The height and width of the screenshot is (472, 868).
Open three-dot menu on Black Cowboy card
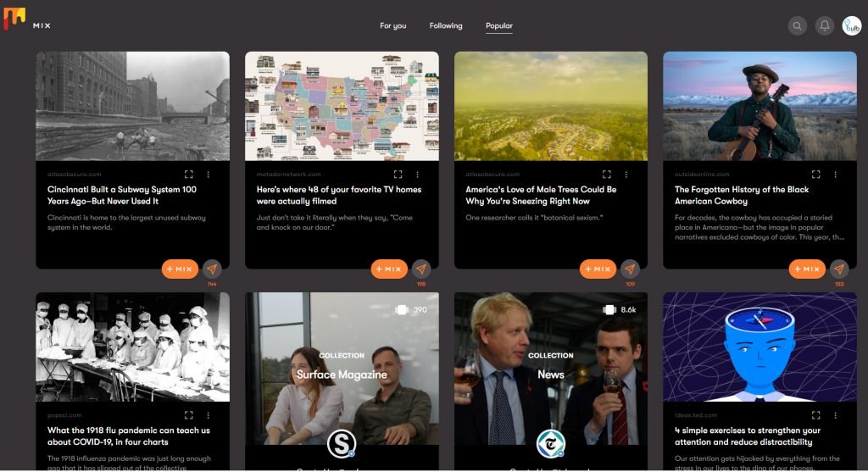(835, 175)
